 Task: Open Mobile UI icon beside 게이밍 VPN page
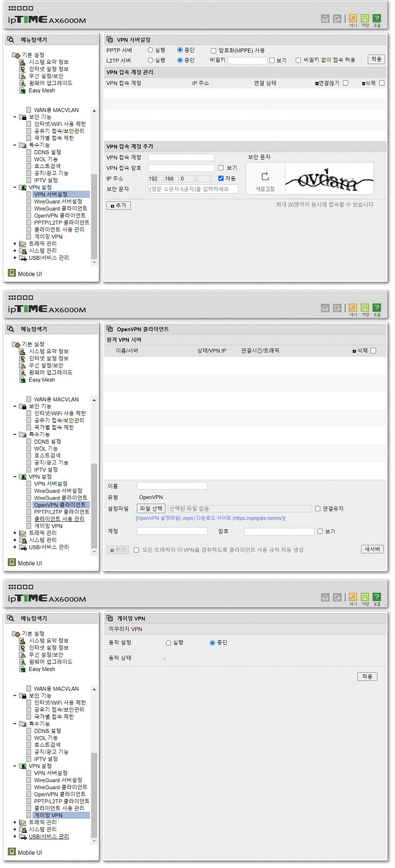(12, 852)
